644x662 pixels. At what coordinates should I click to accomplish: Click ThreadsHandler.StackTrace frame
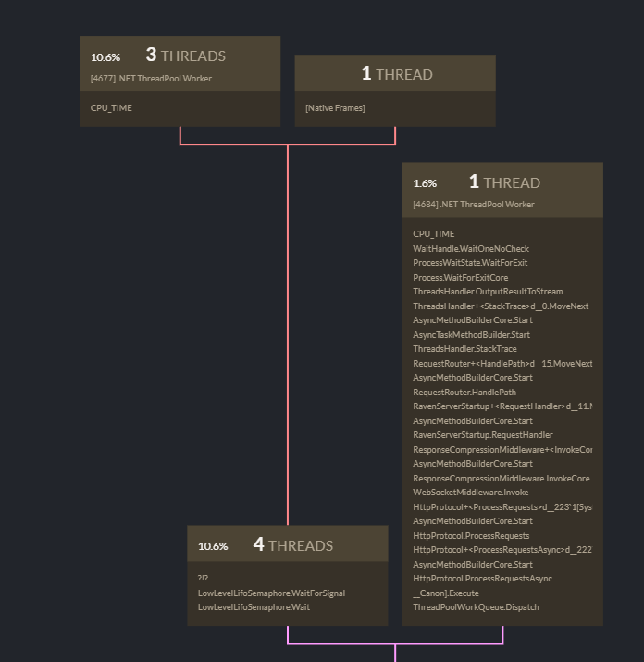click(x=464, y=349)
